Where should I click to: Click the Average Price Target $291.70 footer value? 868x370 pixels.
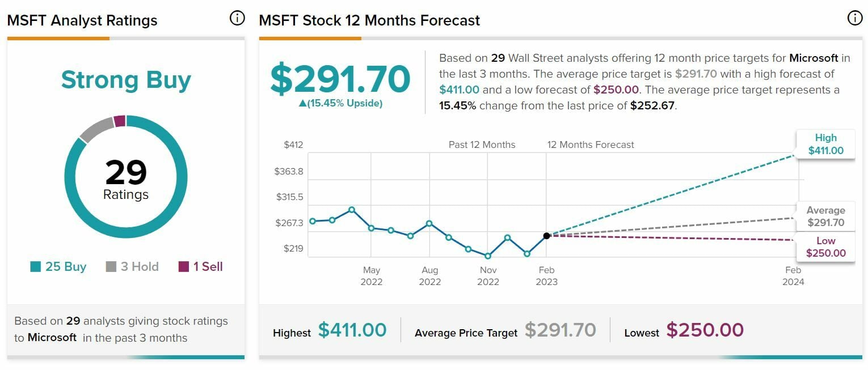560,330
